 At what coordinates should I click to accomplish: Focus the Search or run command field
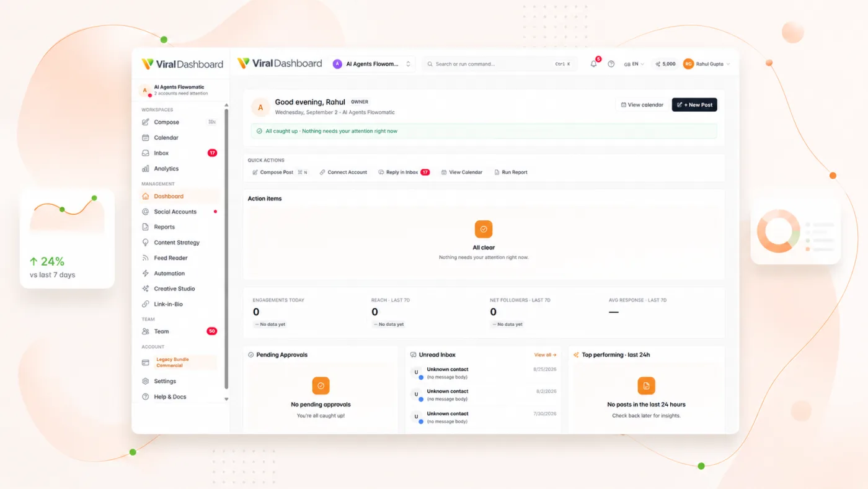point(499,64)
